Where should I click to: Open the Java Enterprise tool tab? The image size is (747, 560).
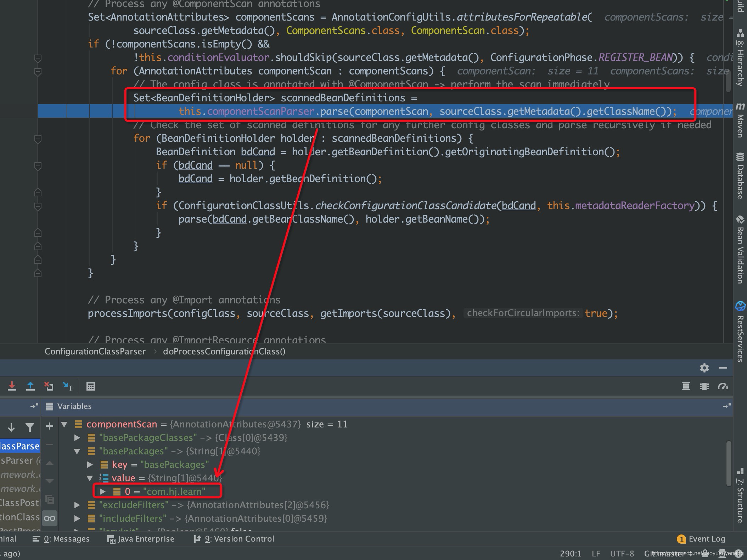(x=141, y=539)
